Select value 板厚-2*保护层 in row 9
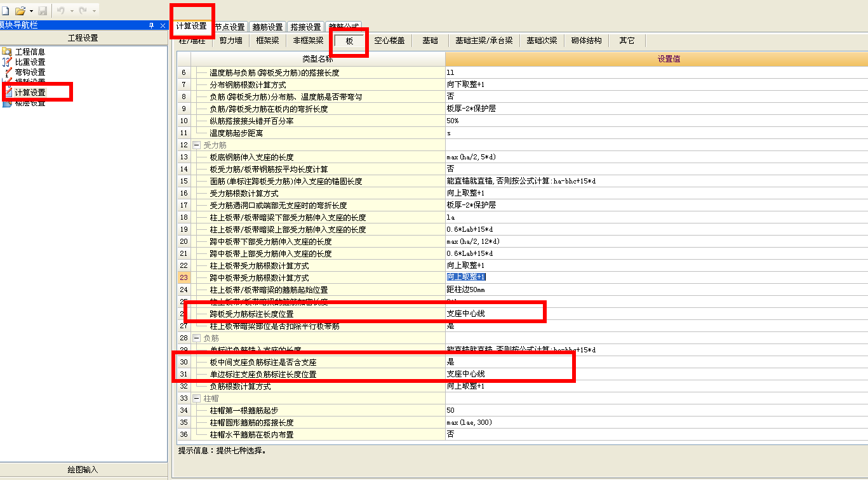The image size is (868, 480). tap(657, 109)
